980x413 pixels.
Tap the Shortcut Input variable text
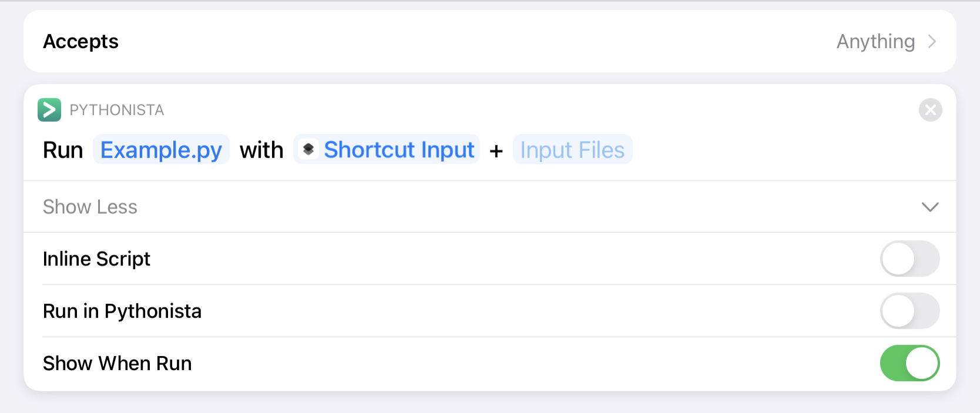pos(399,150)
